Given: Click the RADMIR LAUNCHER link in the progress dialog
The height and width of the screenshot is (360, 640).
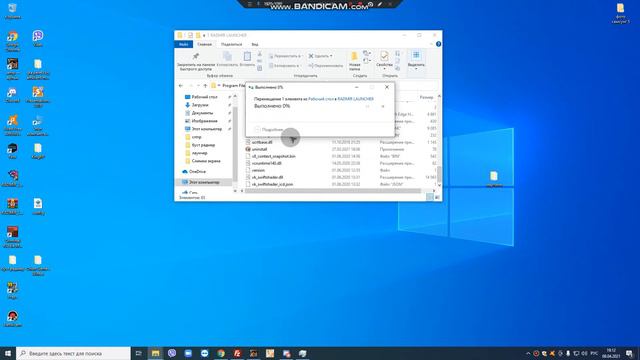Looking at the screenshot, I should pos(356,99).
